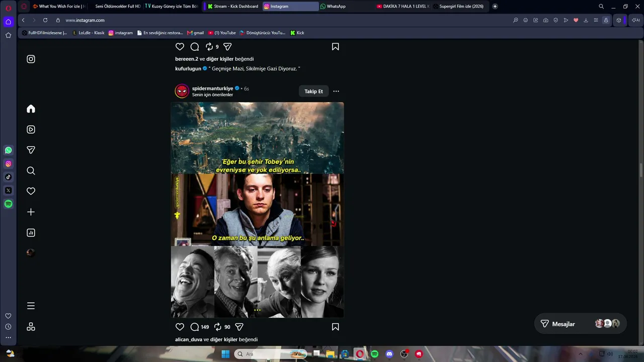
Task: Search tabs with magnifier in title bar
Action: click(601, 7)
